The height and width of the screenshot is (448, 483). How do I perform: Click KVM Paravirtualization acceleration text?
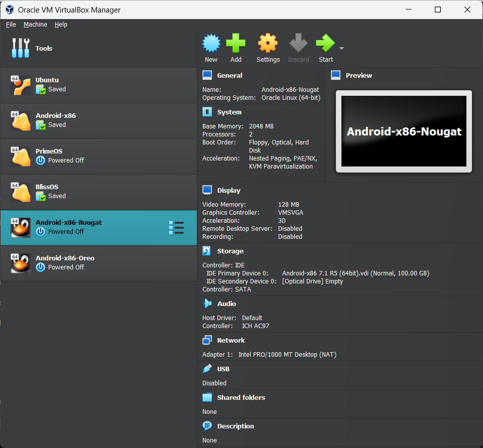click(x=281, y=166)
